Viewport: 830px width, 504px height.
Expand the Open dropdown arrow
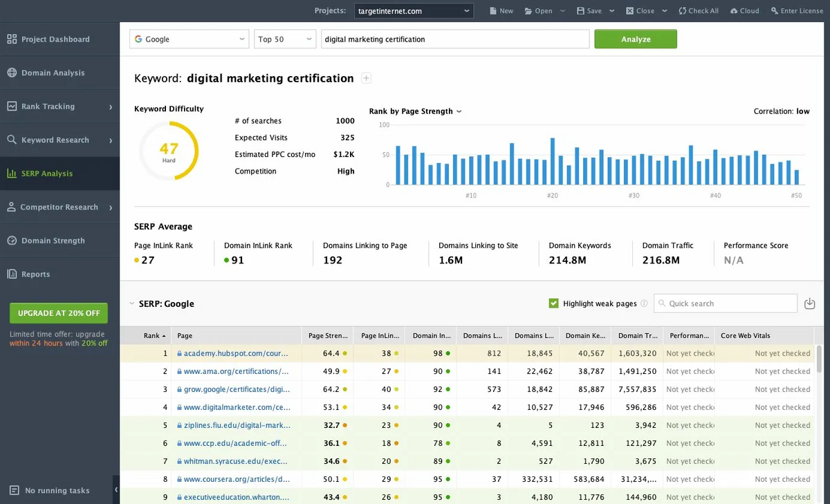(562, 10)
